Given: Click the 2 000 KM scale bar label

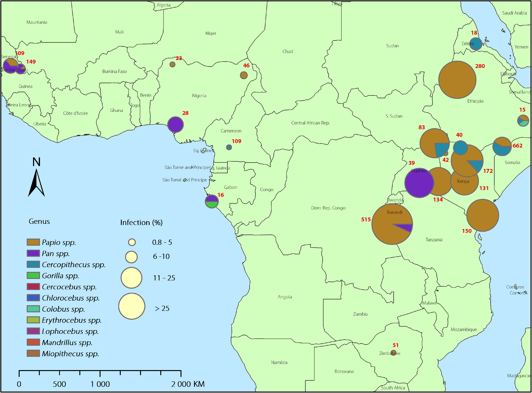Looking at the screenshot, I should pyautogui.click(x=188, y=384).
